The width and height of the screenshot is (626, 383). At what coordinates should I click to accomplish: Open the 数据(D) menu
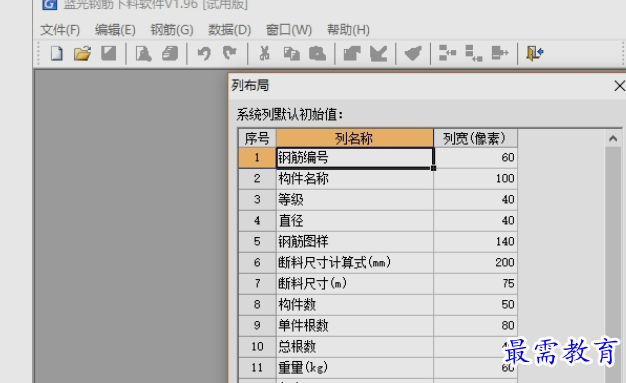click(229, 30)
